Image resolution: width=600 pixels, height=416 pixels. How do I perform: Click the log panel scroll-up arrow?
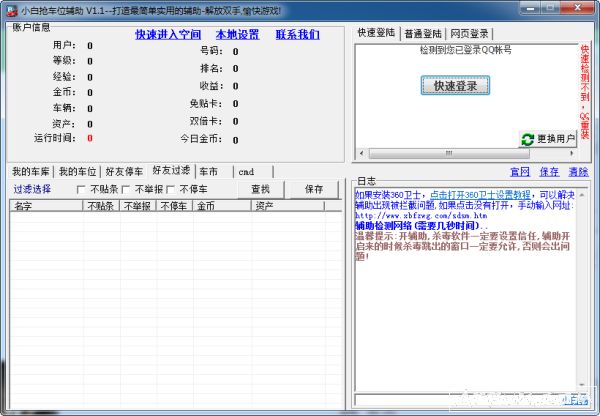click(x=582, y=195)
